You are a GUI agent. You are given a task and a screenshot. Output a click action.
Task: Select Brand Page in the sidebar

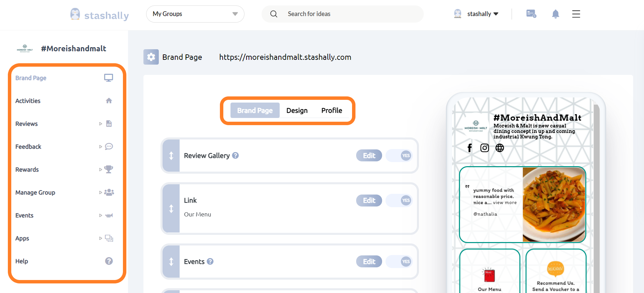point(31,78)
